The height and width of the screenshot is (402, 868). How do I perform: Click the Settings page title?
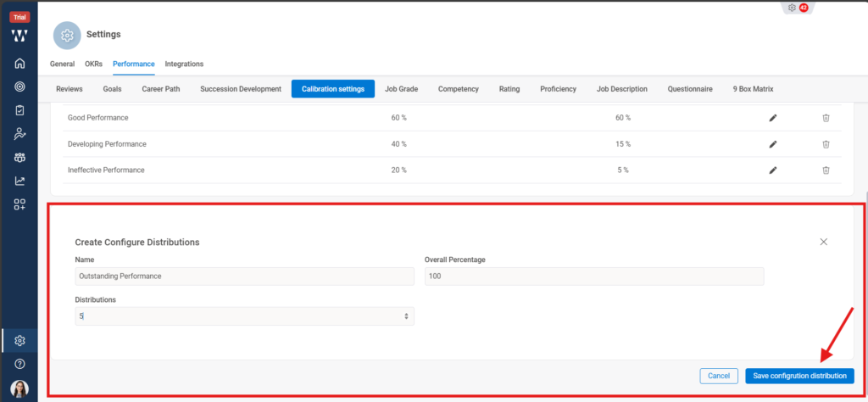click(x=103, y=34)
